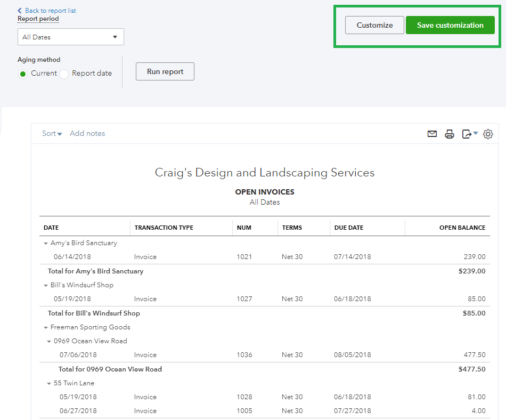
Task: Open the Sort dropdown
Action: point(52,133)
